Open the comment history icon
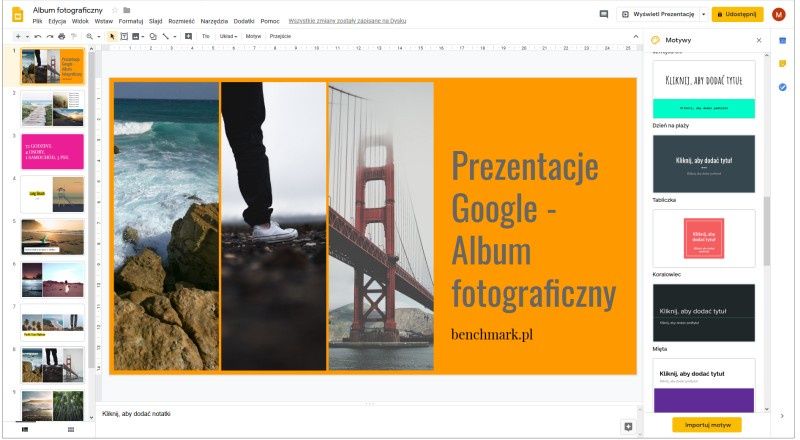This screenshot has height=440, width=800. 604,14
